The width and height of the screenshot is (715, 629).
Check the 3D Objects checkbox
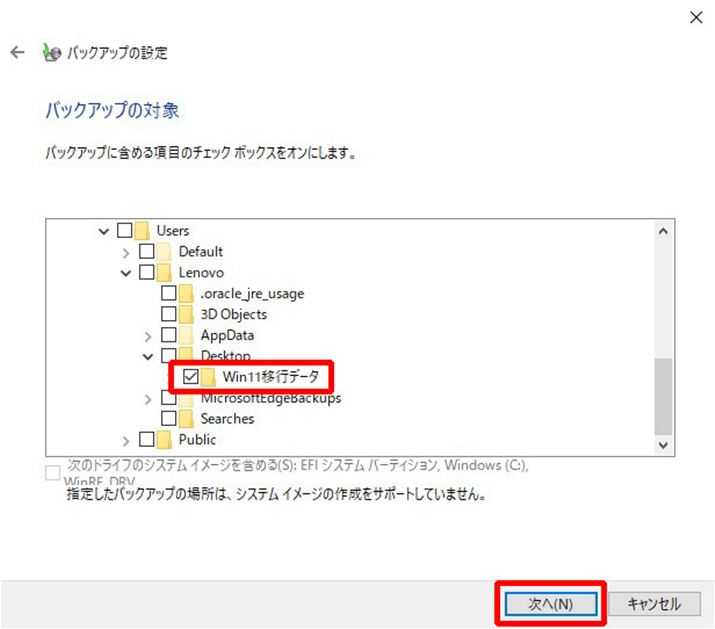click(x=169, y=314)
